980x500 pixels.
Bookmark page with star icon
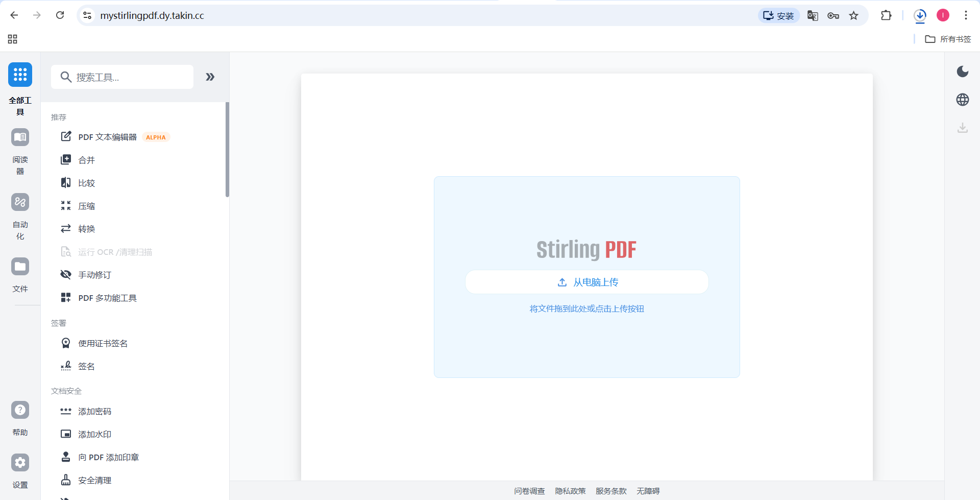pos(854,16)
